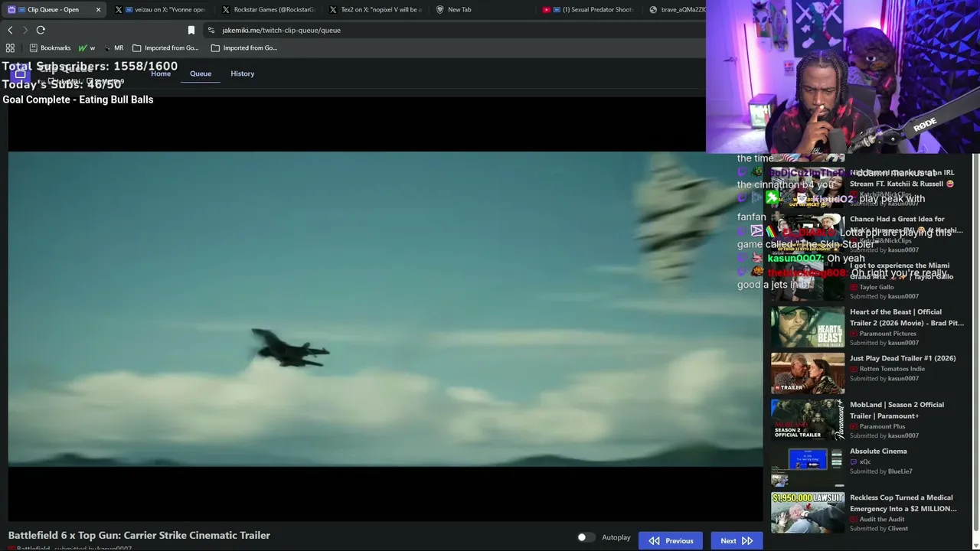Click YouTube icon beside Paramount Plus
This screenshot has width=980, height=551.
(854, 426)
